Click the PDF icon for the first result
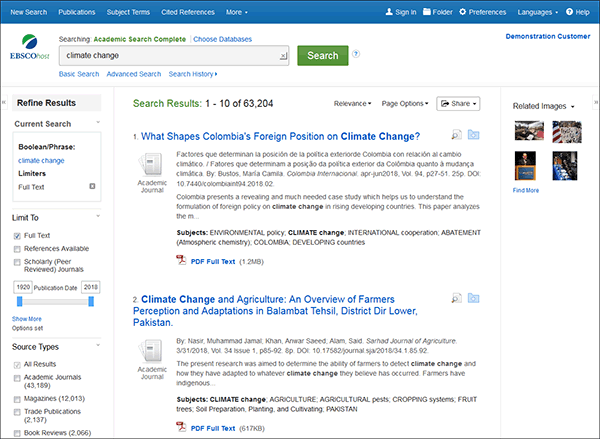This screenshot has width=600, height=439. (x=181, y=260)
